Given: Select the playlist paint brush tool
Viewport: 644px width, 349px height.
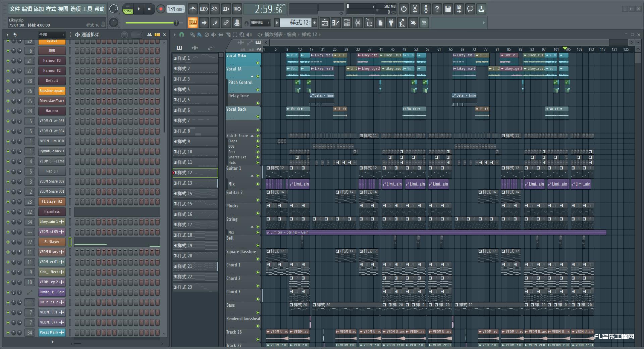Looking at the screenshot, I should (200, 35).
